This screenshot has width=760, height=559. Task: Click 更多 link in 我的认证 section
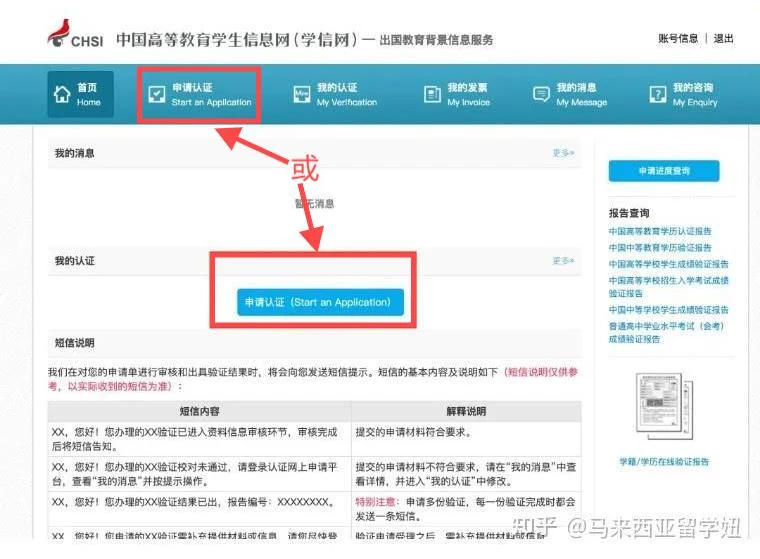563,261
